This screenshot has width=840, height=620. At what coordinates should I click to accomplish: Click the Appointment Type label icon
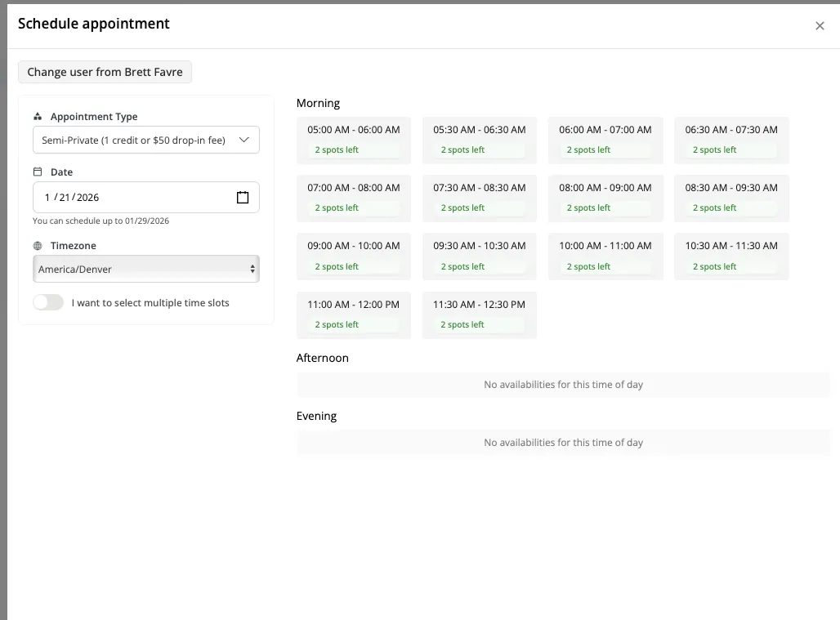38,116
